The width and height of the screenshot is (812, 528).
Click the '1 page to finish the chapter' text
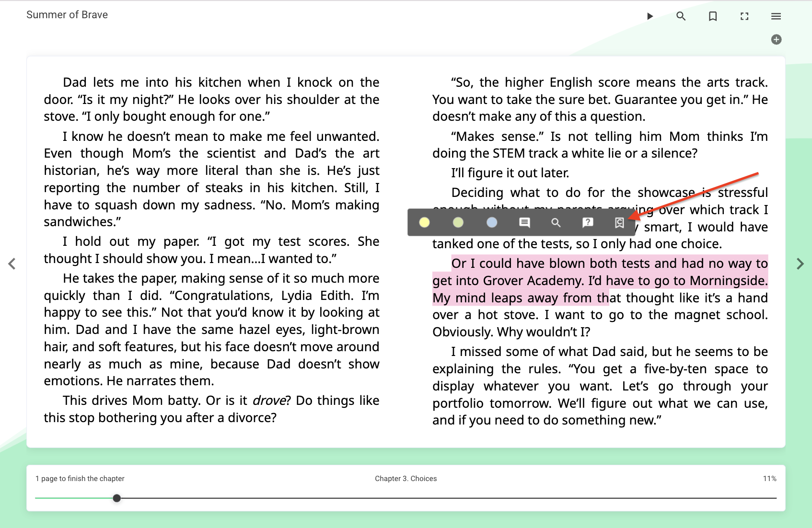[x=80, y=479]
